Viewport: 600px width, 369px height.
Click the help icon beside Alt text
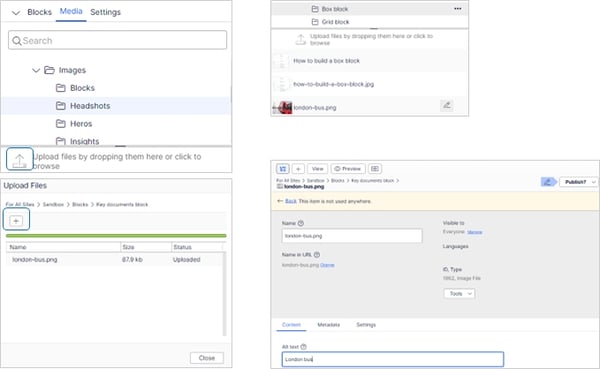click(303, 347)
